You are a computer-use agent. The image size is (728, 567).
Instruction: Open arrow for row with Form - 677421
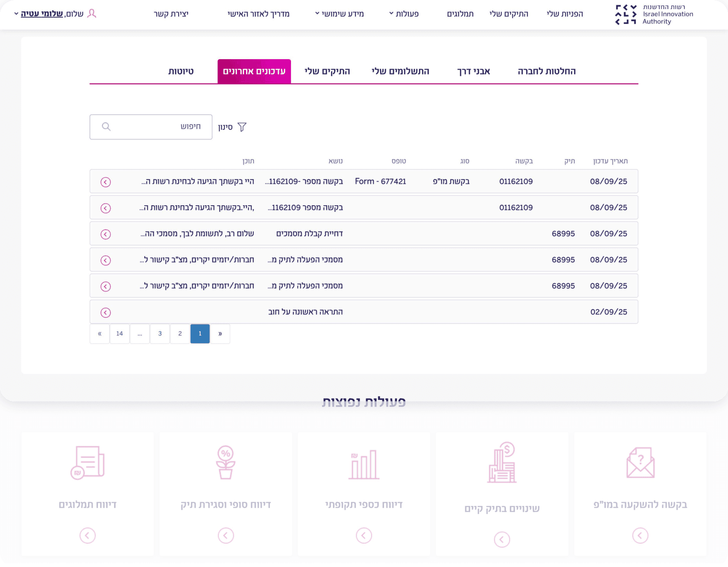point(106,182)
